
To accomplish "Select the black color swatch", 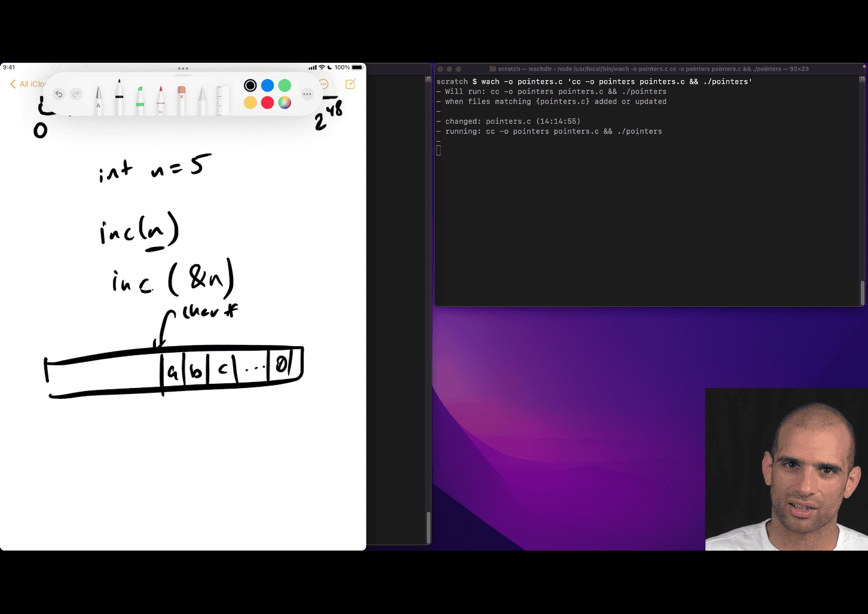I will pyautogui.click(x=250, y=85).
